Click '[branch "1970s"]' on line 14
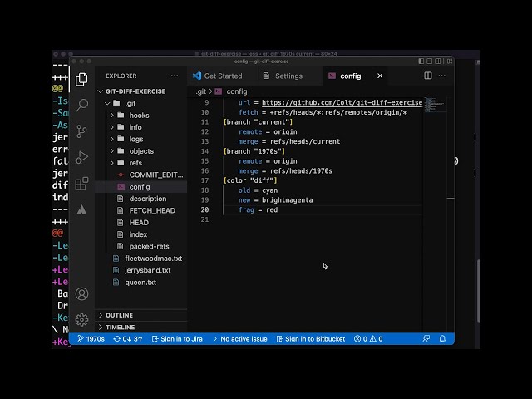 254,151
